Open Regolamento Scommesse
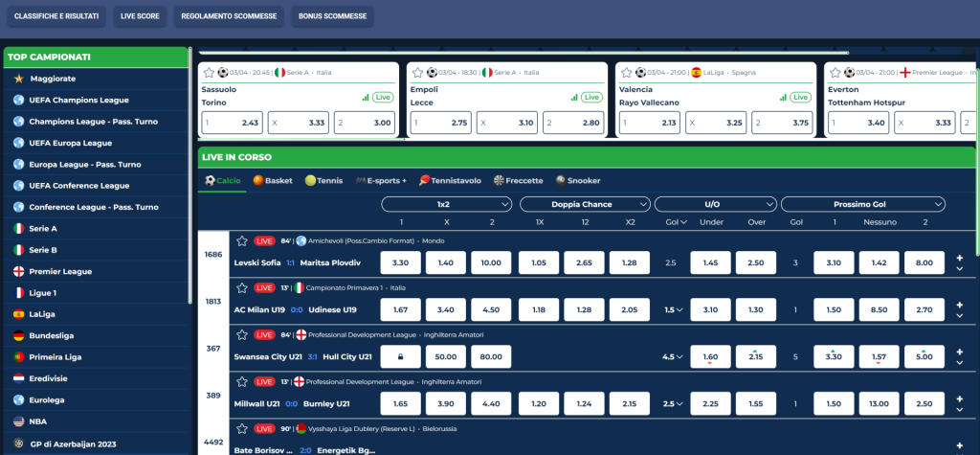980x455 pixels. [x=229, y=16]
